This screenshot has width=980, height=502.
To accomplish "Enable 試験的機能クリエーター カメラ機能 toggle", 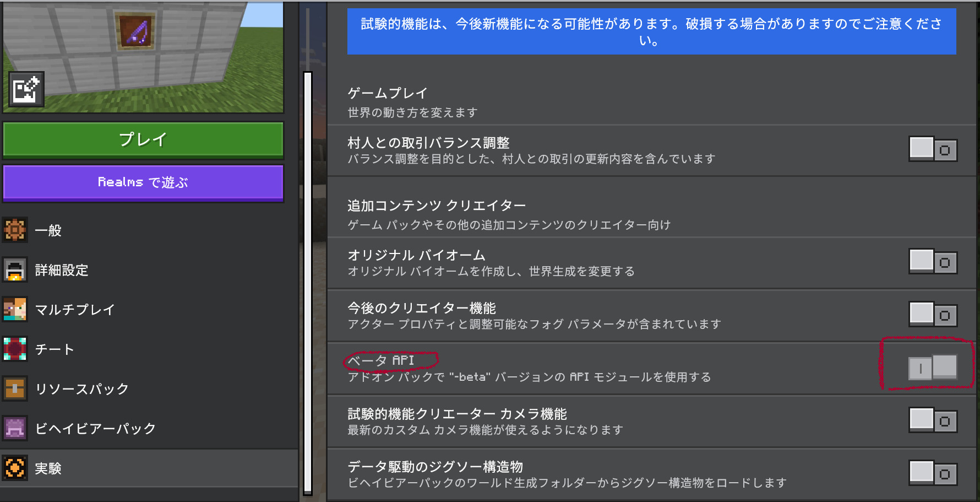I will coord(933,420).
